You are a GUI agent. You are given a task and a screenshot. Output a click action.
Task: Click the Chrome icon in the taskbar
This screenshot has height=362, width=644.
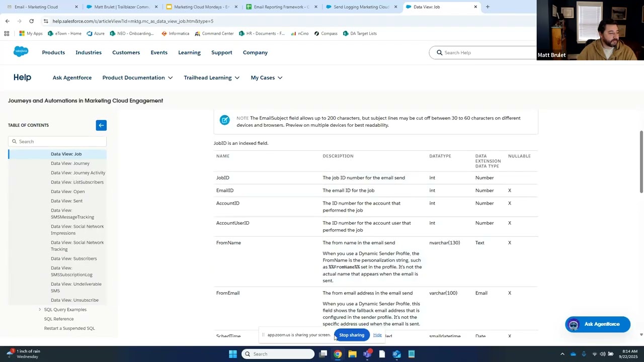[338, 354]
